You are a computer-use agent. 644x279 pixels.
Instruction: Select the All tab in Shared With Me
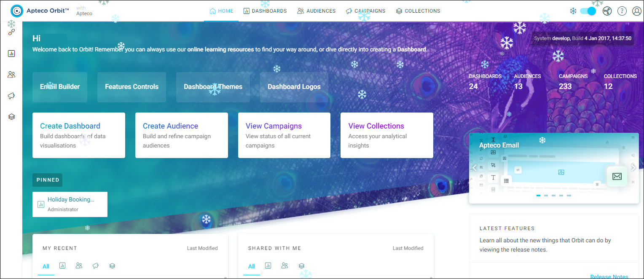[252, 266]
